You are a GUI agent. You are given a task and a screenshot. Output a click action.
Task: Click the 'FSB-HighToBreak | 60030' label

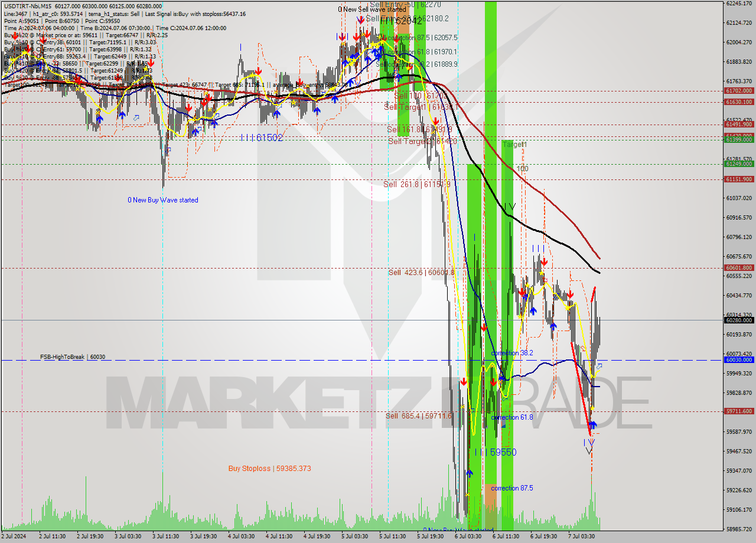[x=73, y=357]
